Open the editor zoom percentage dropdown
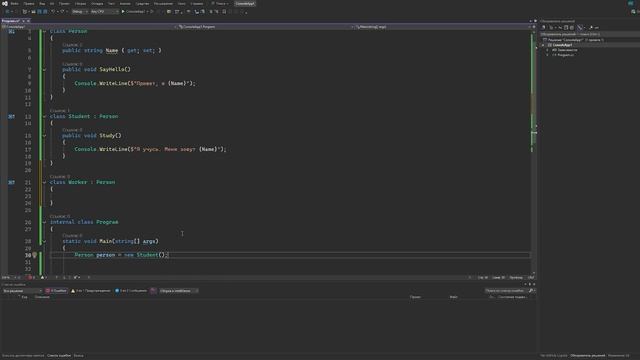Viewport: 640px width, 360px height. click(x=10, y=278)
